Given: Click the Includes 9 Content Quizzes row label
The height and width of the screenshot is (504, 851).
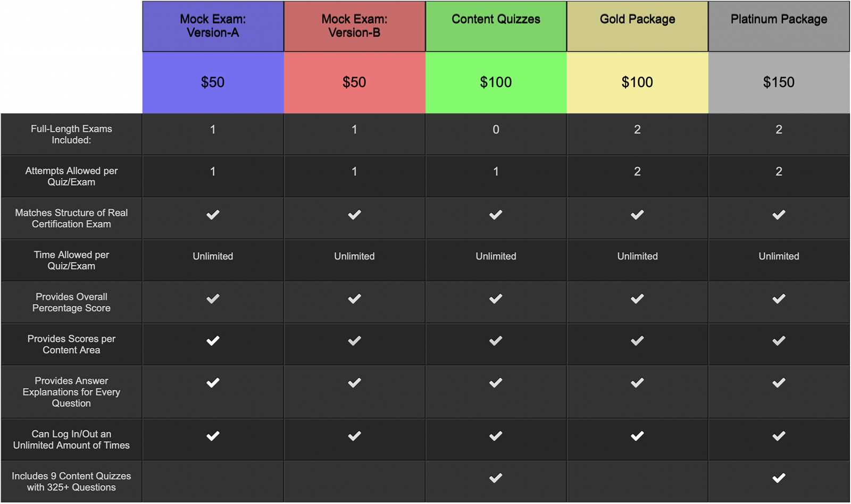Looking at the screenshot, I should point(71,482).
